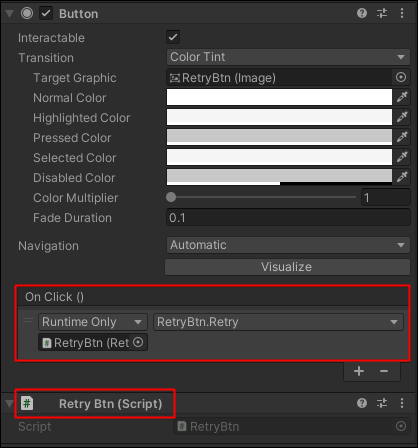Pick Disabled Color with eyedropper
418x448 pixels.
pos(402,177)
